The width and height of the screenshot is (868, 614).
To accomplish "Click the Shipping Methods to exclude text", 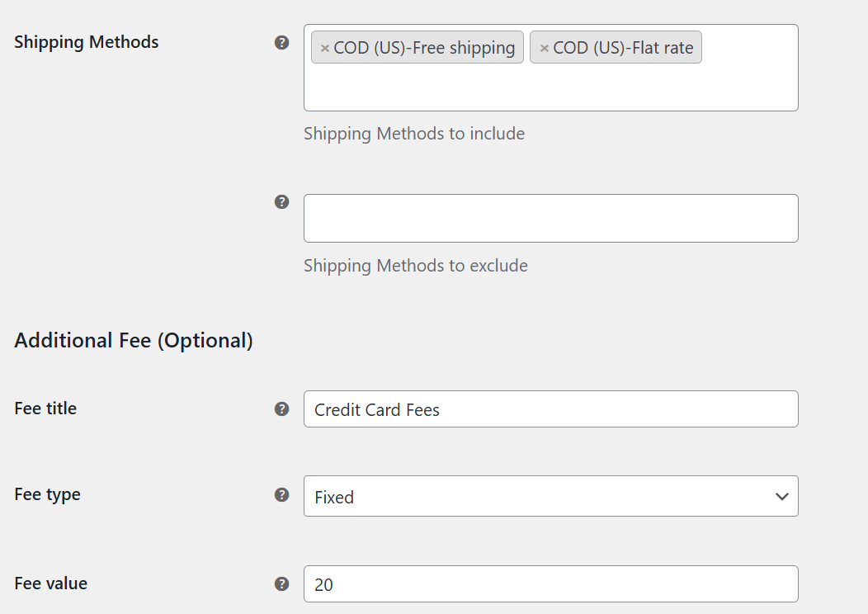I will click(415, 266).
